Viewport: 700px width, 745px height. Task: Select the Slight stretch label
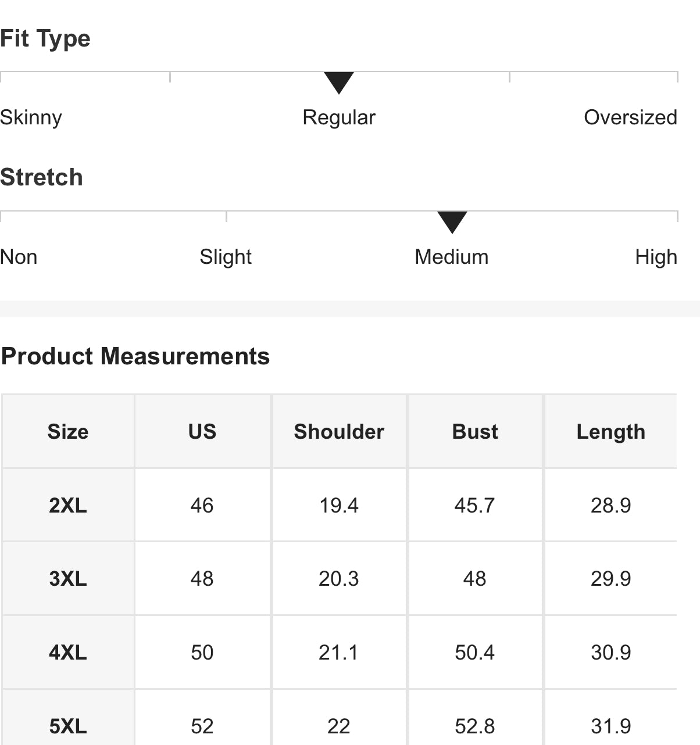[226, 257]
